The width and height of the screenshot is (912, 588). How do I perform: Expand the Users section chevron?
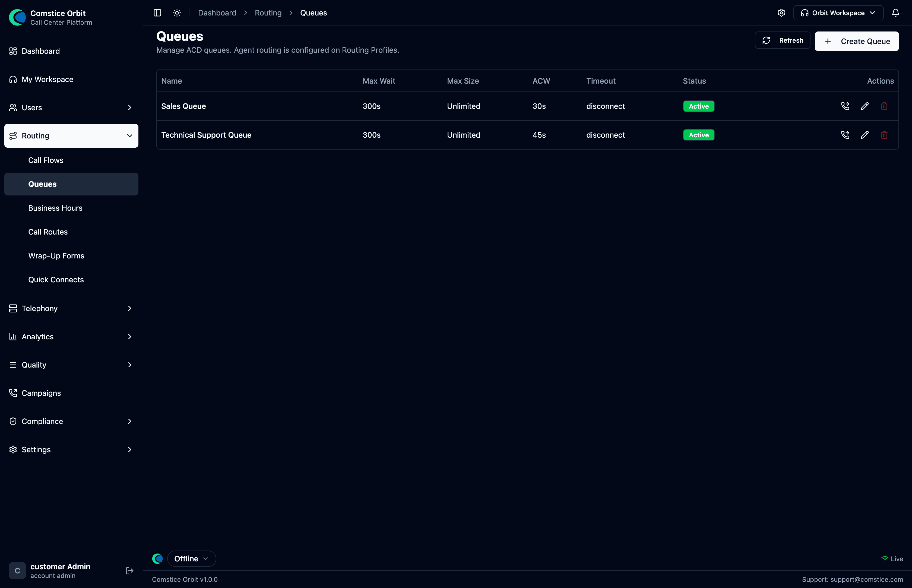click(x=129, y=108)
